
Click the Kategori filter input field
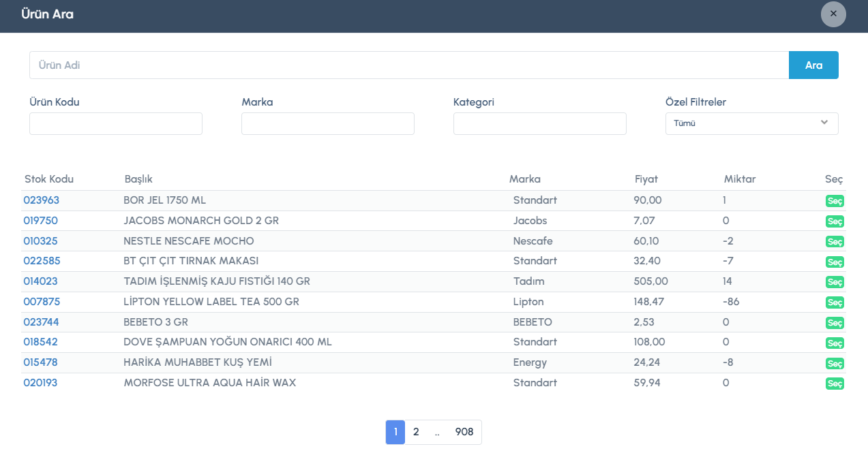pos(540,123)
